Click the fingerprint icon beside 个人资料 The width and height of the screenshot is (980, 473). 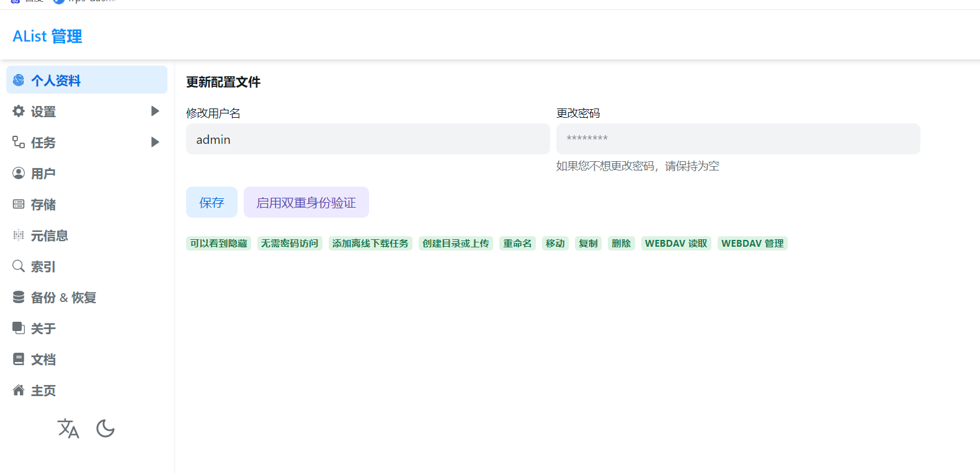tap(19, 80)
